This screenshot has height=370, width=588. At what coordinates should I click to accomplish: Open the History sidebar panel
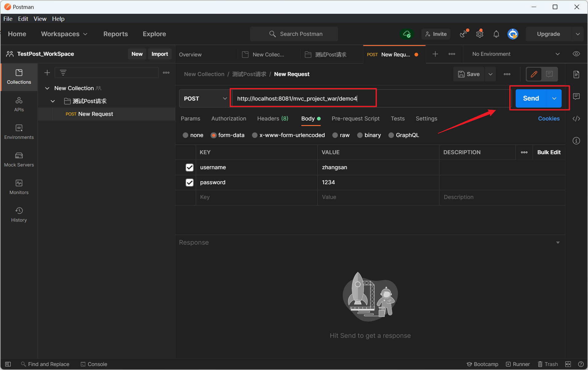[19, 215]
